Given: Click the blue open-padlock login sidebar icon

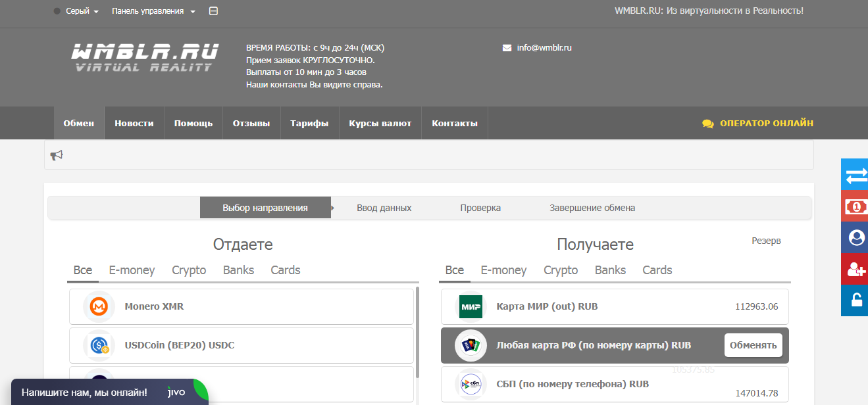Looking at the screenshot, I should [856, 300].
